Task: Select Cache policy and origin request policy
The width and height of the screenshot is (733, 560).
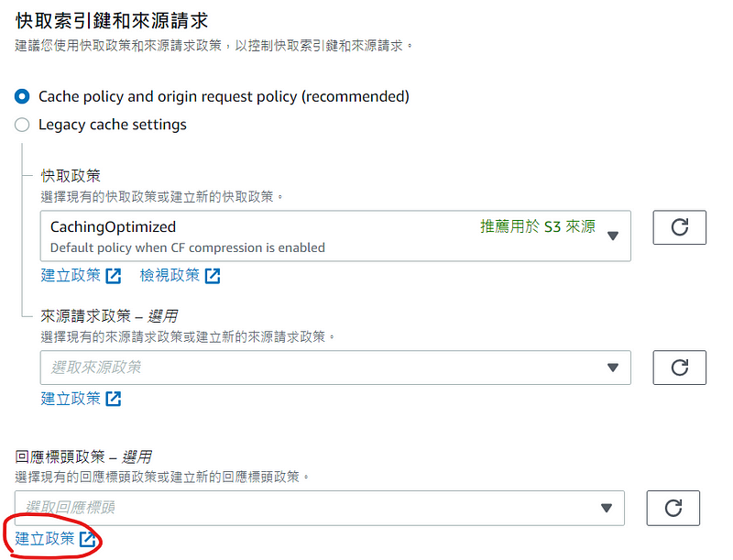Action: click(x=22, y=97)
